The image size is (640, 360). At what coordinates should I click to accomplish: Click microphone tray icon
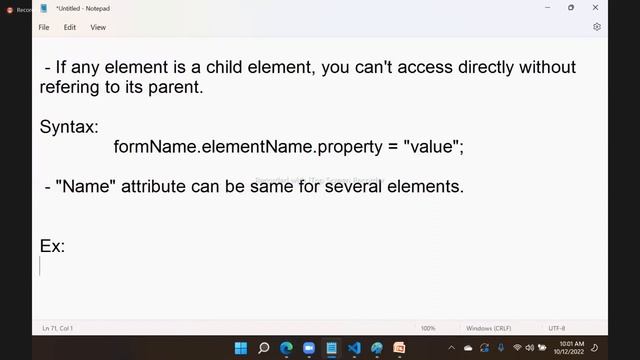[501, 348]
